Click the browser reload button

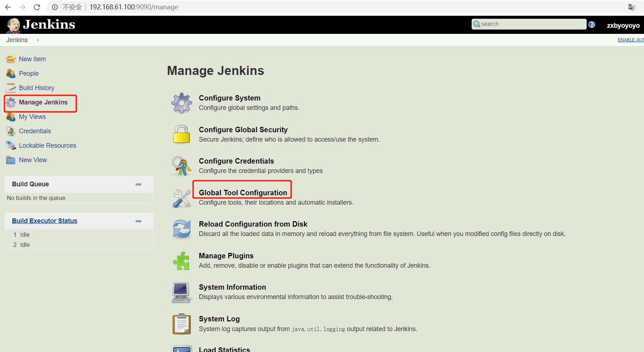(37, 7)
